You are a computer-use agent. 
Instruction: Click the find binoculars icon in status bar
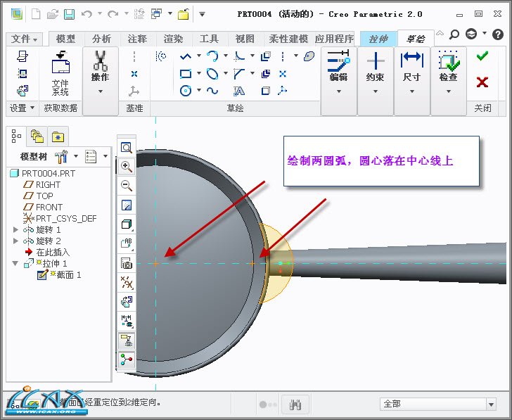295,405
